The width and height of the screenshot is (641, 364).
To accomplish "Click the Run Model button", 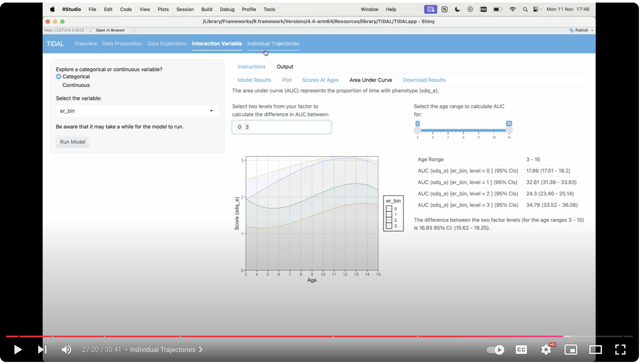I will 73,142.
